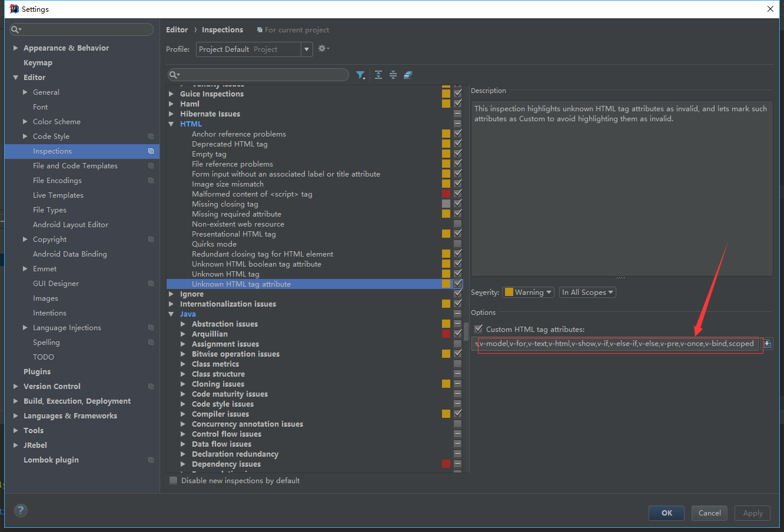
Task: Click the Editor breadcrumb at the top
Action: pos(177,30)
